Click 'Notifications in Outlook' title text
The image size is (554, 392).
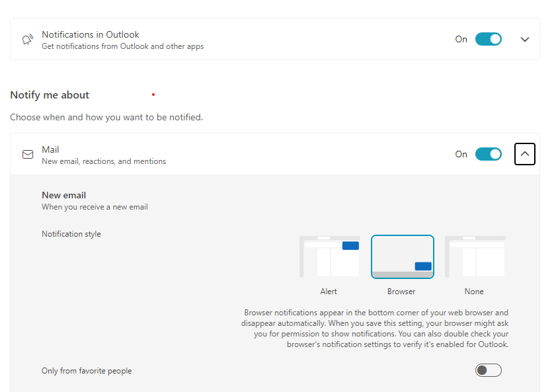91,34
